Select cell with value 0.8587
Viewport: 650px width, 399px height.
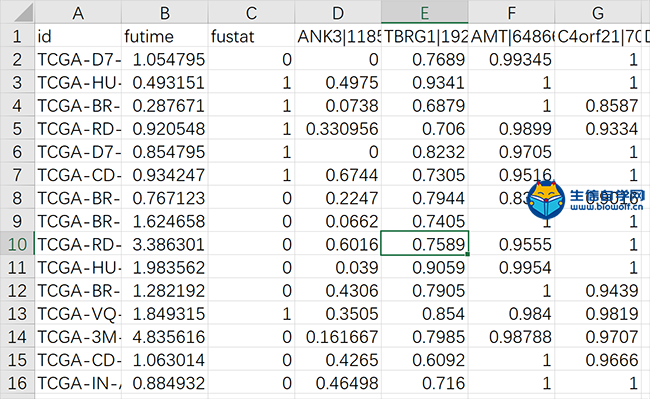(598, 105)
